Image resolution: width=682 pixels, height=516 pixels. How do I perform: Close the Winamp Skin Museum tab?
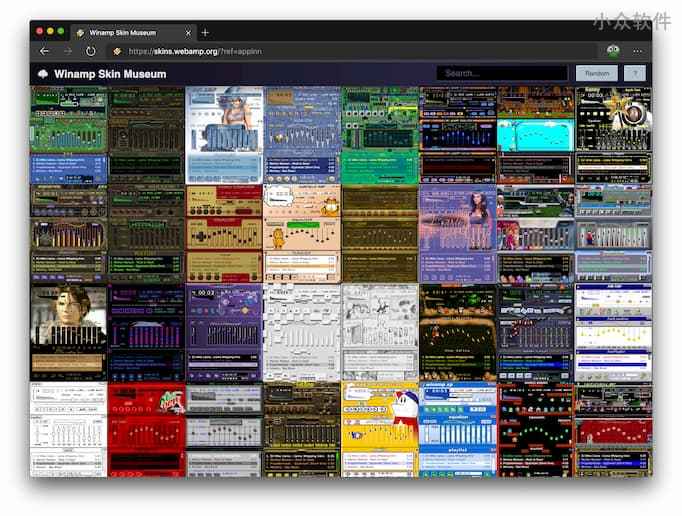tap(188, 33)
